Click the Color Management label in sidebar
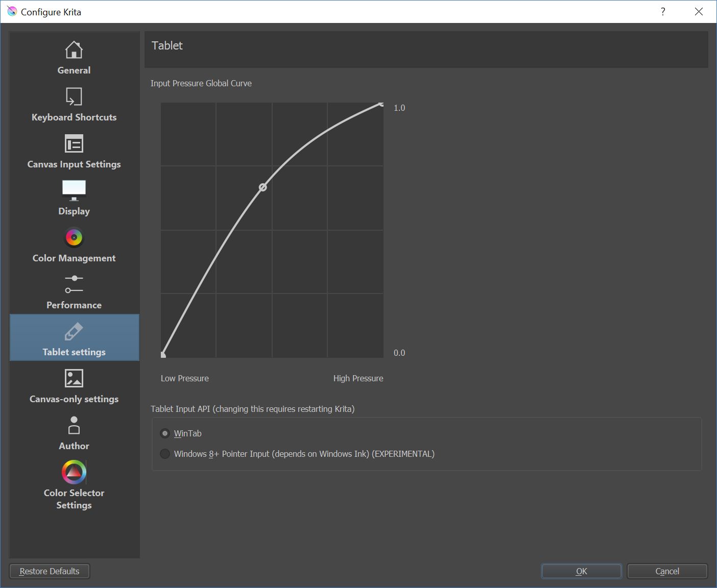717x588 pixels. [74, 258]
